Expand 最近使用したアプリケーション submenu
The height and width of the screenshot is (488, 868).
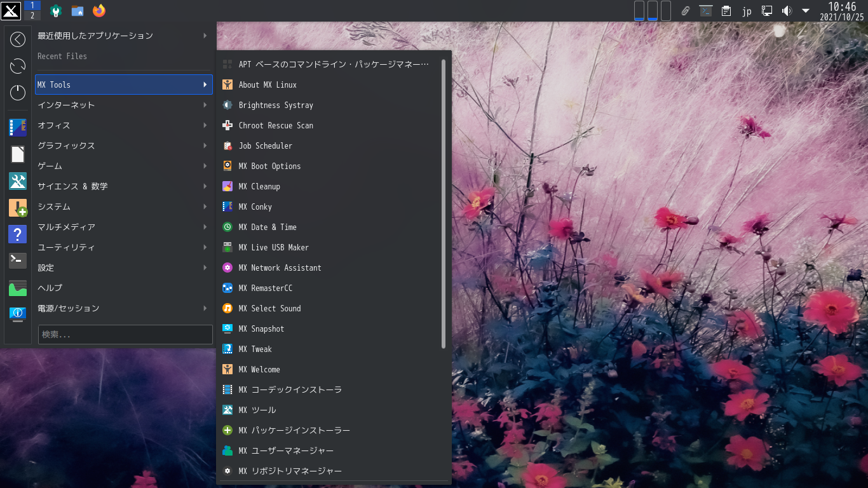[x=124, y=36]
